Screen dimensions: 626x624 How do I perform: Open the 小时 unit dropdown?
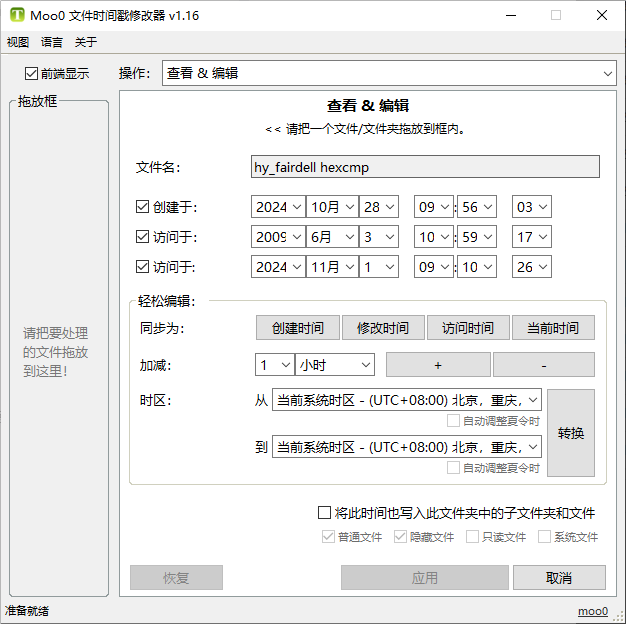click(x=335, y=365)
